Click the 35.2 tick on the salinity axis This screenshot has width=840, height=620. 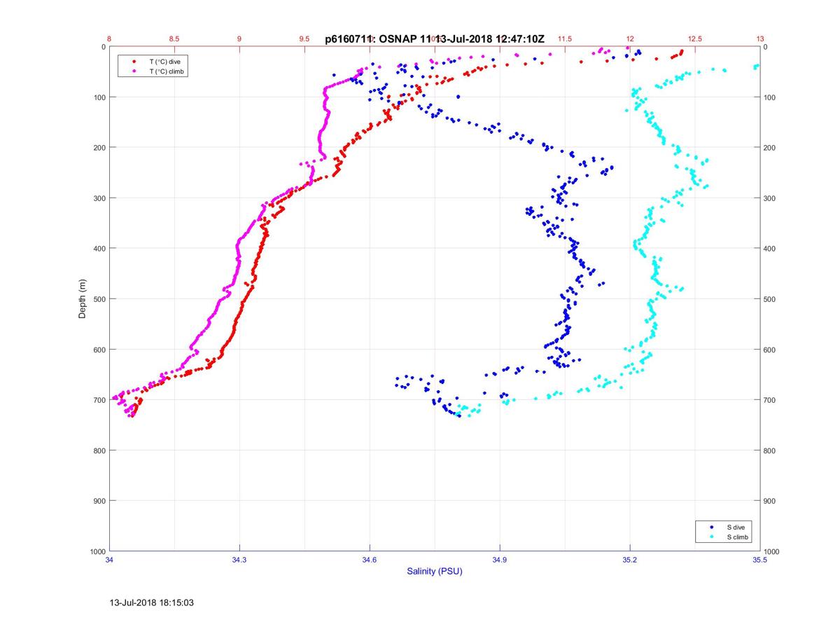[x=630, y=560]
